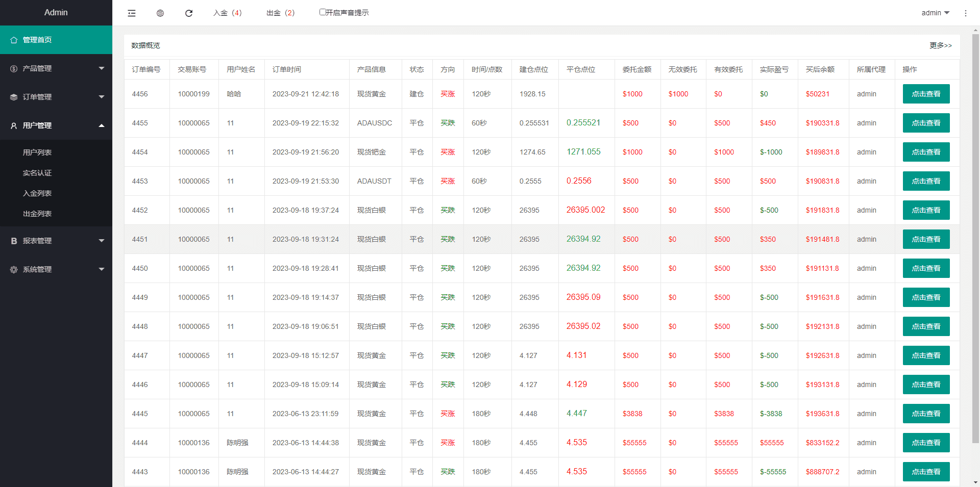Click the scrollbar down arrow

(x=975, y=482)
